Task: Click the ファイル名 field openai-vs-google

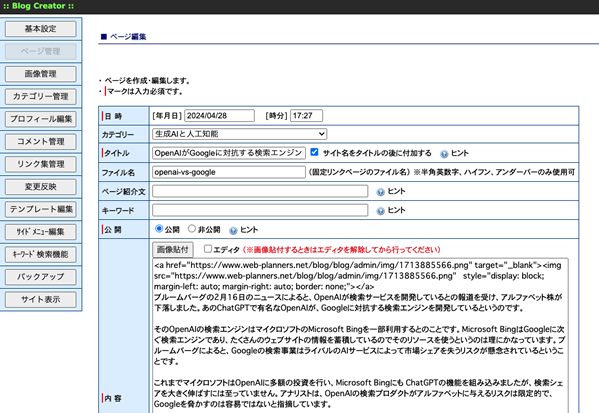Action: click(229, 172)
